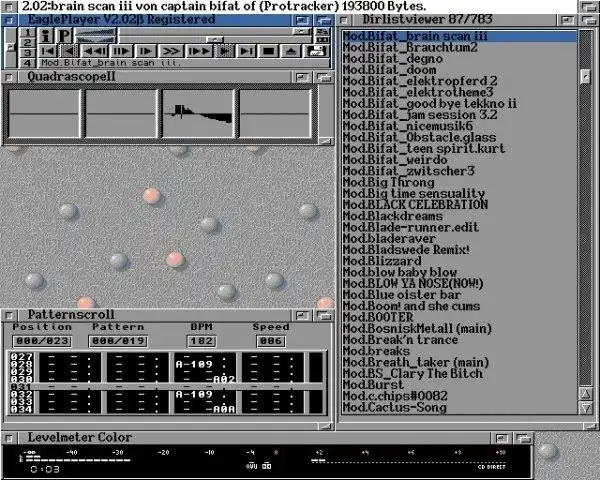The height and width of the screenshot is (480, 600).
Task: Select Mod.Bifat_doom in list
Action: (459, 70)
